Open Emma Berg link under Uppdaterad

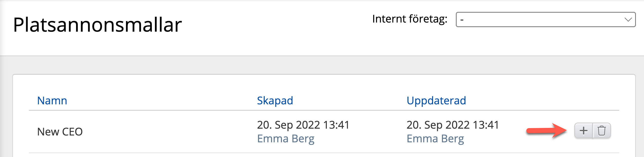pyautogui.click(x=435, y=139)
